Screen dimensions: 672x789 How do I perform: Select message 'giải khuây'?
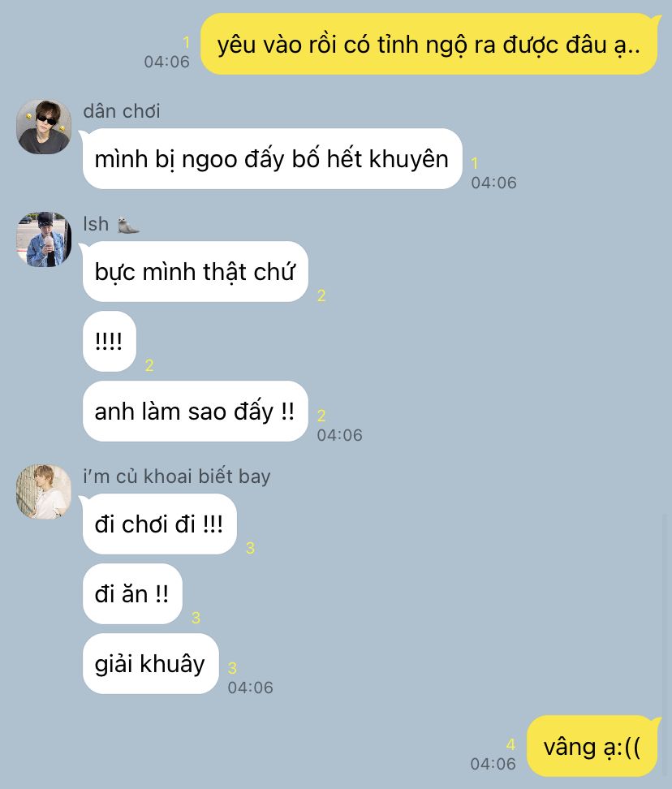[150, 664]
